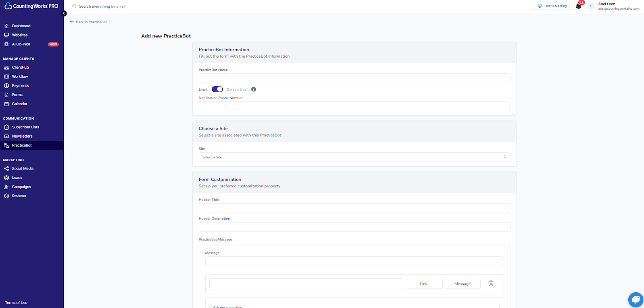Image resolution: width=644 pixels, height=308 pixels.
Task: Open the chat support bubble
Action: coord(636,300)
